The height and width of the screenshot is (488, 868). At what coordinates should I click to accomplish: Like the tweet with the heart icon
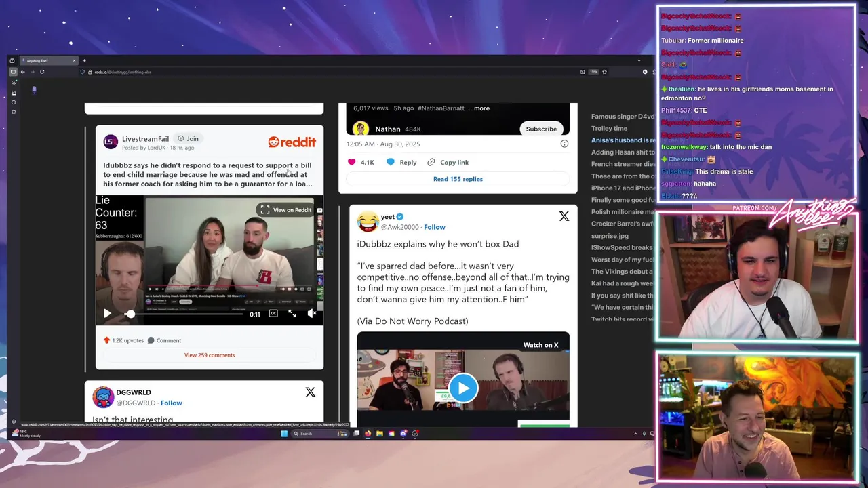point(351,162)
